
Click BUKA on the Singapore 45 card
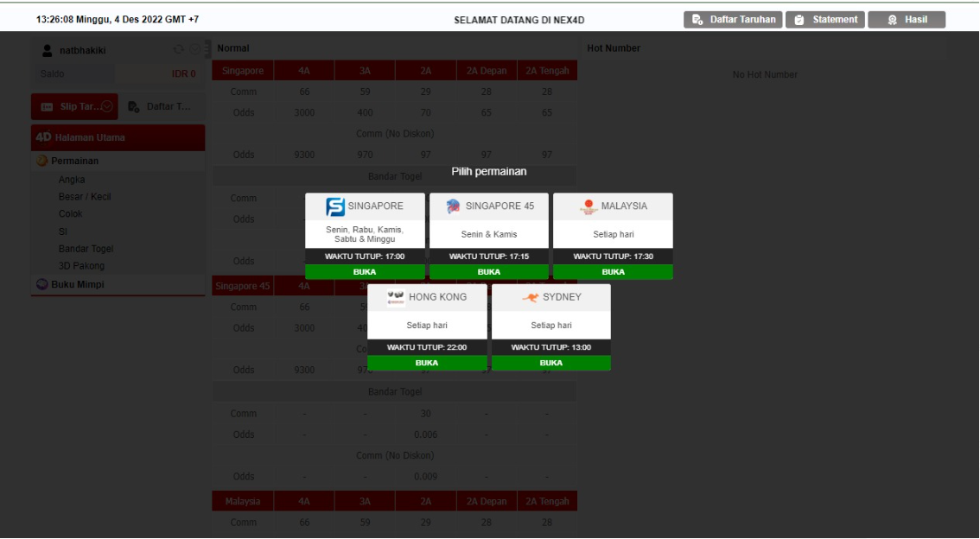tap(489, 272)
